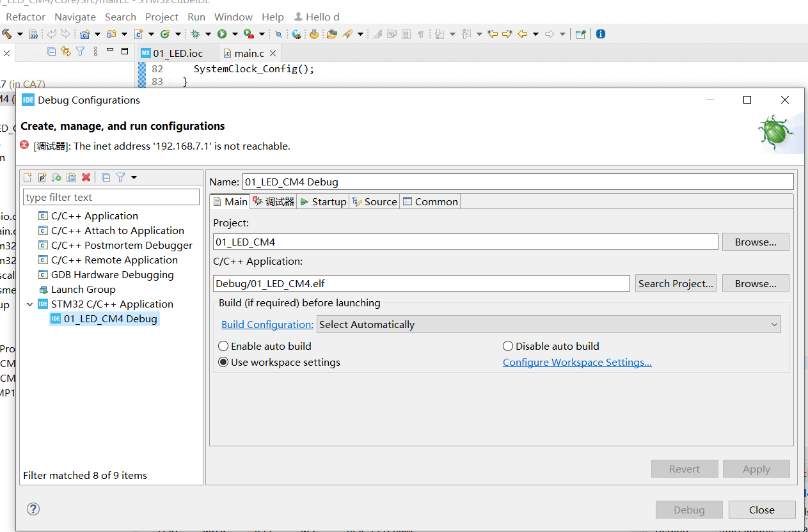Click the Close button at dialog bottom

pyautogui.click(x=761, y=510)
